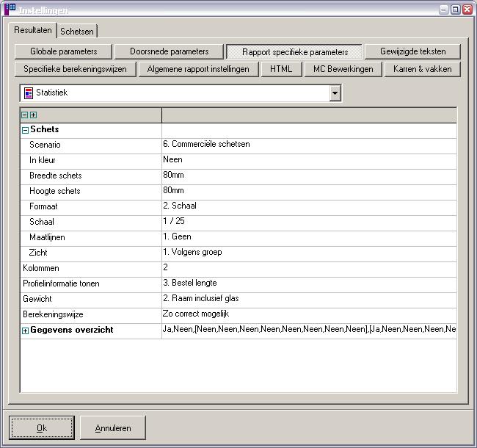Viewport: 477px width, 448px height.
Task: Open Specifieke berekeningswijzen
Action: pos(75,69)
